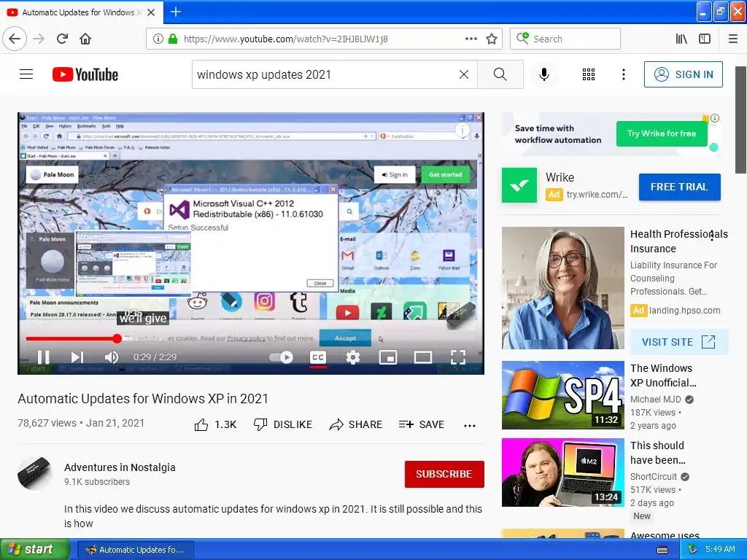Toggle closed captions CC
The image size is (747, 560).
pyautogui.click(x=318, y=357)
